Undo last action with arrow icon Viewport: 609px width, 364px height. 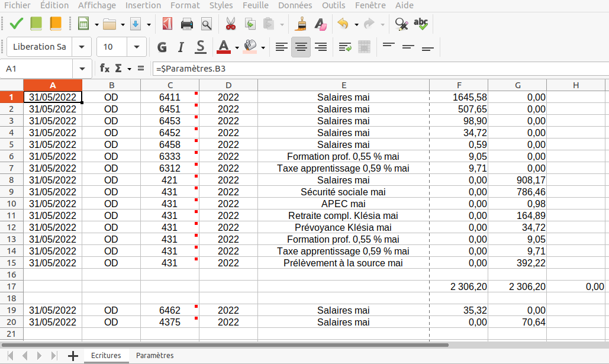point(343,24)
